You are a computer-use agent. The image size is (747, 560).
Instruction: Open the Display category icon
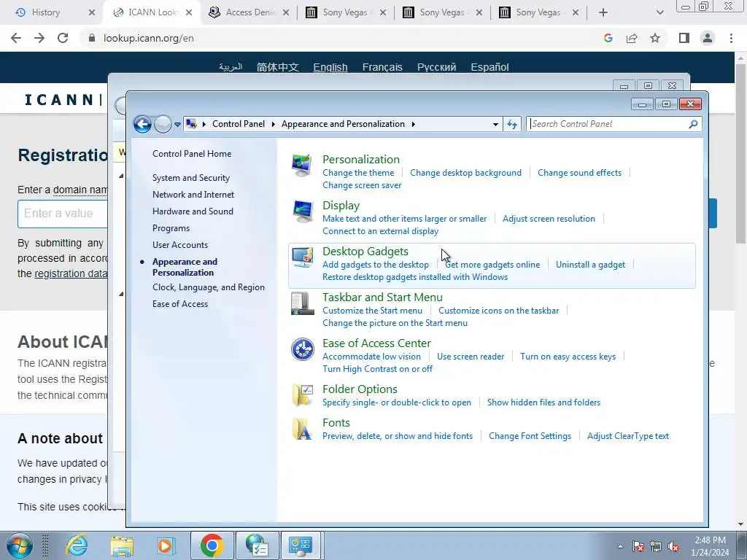(x=302, y=211)
